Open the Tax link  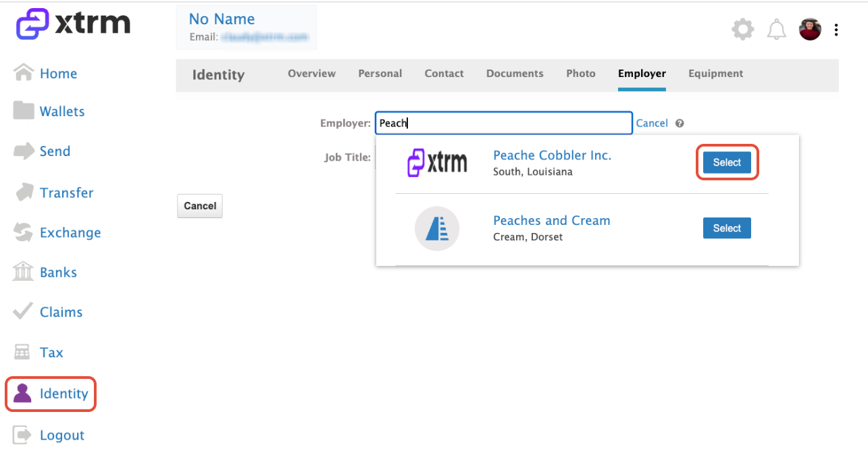click(x=51, y=352)
